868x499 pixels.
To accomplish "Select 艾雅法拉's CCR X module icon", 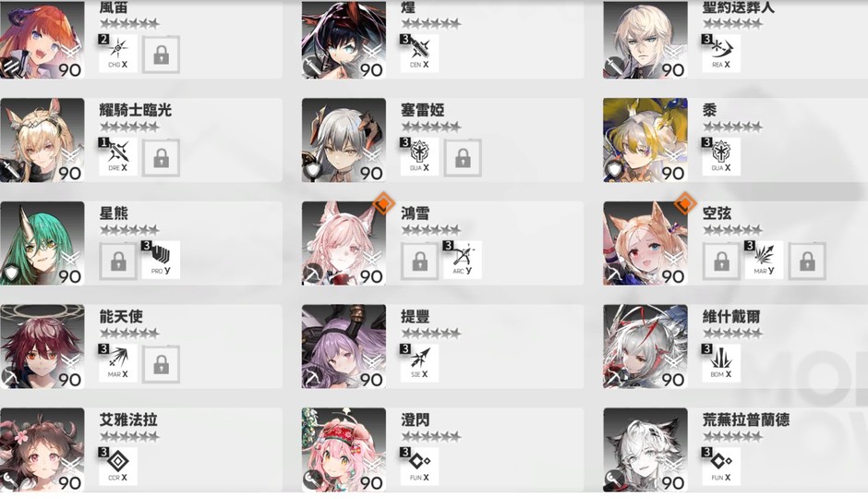I will pyautogui.click(x=118, y=467).
